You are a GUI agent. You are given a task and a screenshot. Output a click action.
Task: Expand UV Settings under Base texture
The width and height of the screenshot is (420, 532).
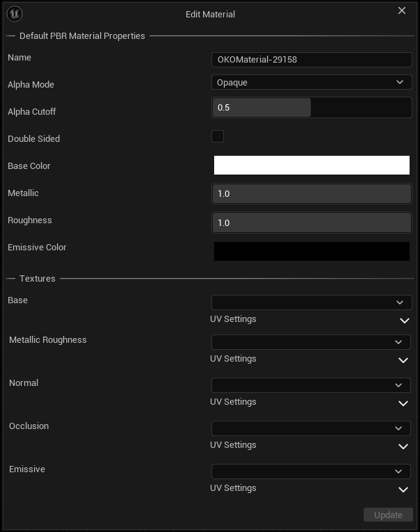click(x=405, y=321)
